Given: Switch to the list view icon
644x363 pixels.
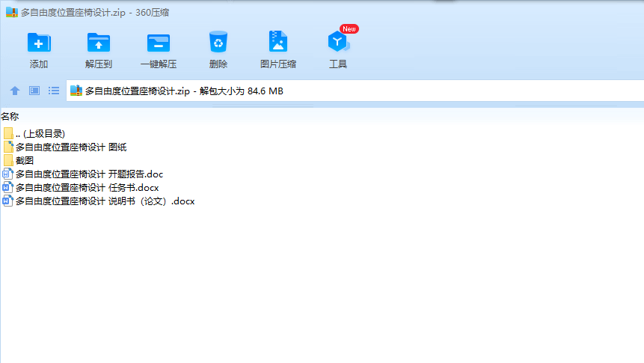Looking at the screenshot, I should (54, 91).
